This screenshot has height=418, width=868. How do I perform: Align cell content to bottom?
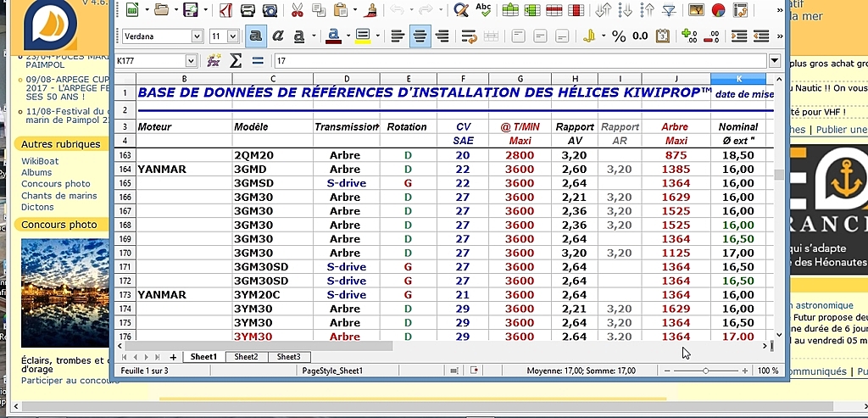pos(562,36)
